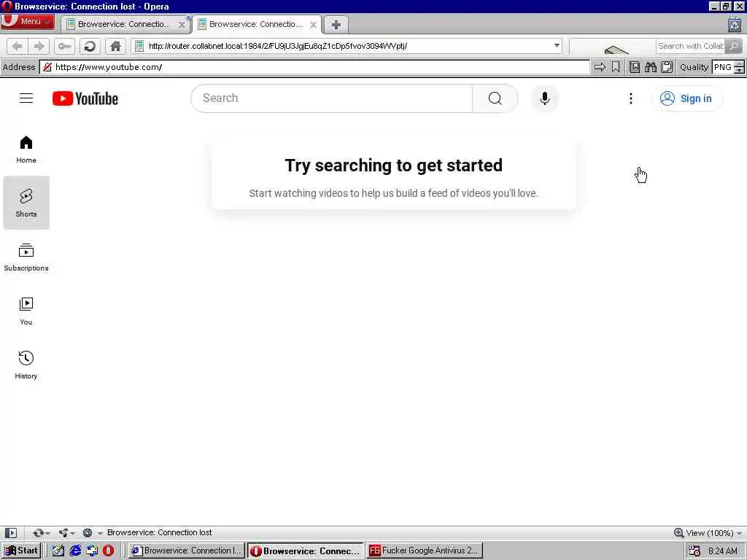Open the You section in sidebar

(x=26, y=311)
